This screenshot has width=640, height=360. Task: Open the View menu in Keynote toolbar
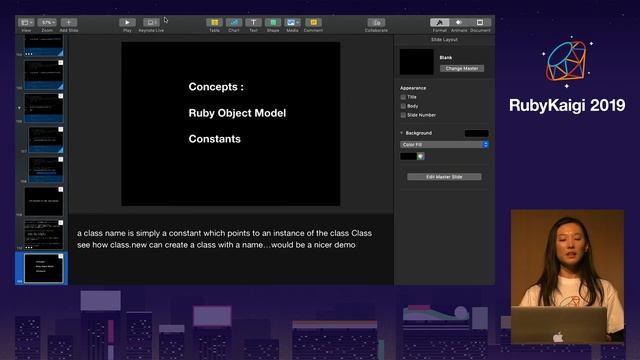click(x=27, y=22)
